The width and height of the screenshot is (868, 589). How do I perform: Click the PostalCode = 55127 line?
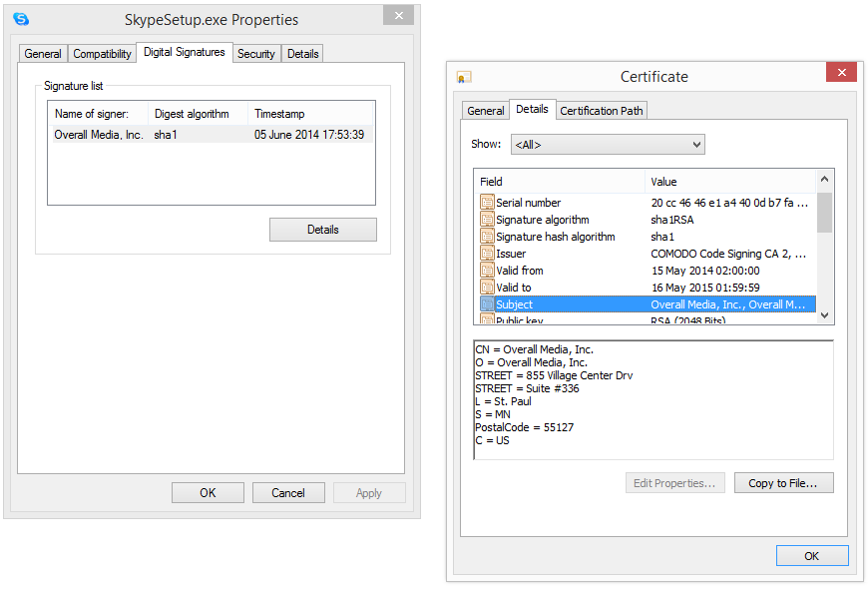(524, 427)
